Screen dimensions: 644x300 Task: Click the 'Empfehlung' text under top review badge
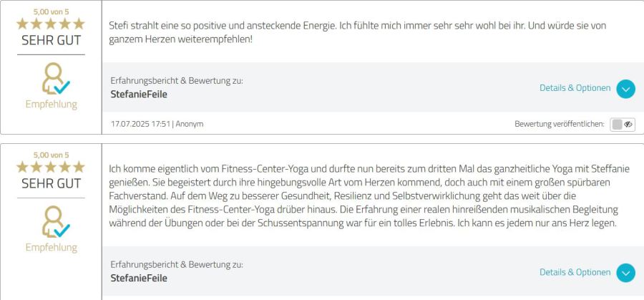click(51, 105)
